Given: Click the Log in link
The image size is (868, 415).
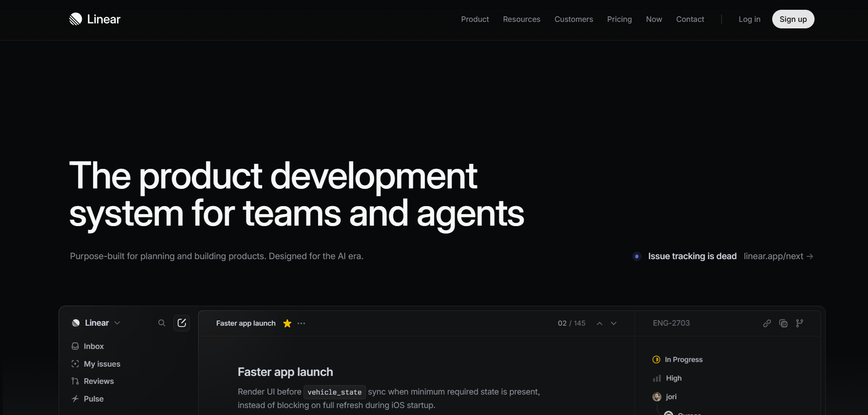Looking at the screenshot, I should point(749,19).
